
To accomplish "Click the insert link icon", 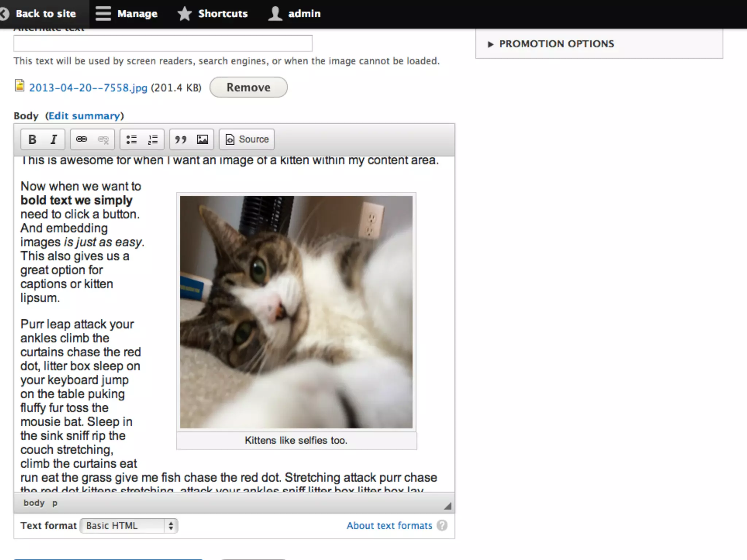I will (81, 139).
